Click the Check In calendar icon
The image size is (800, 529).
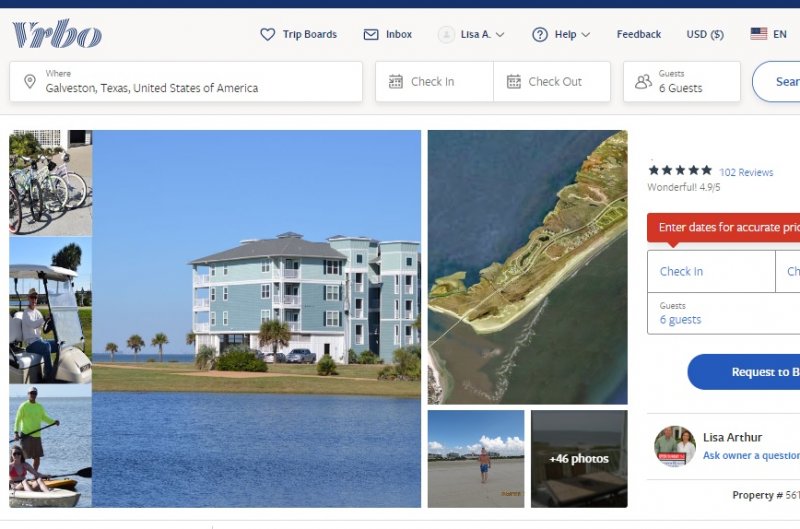pos(395,82)
